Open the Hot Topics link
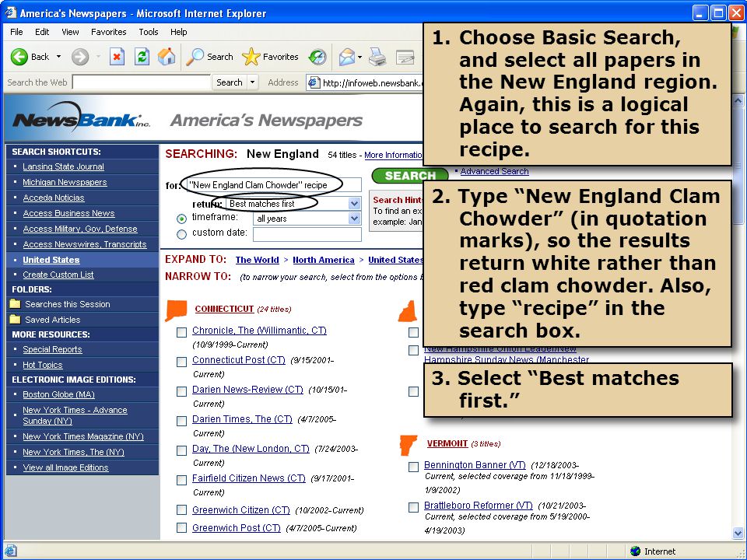This screenshot has width=747, height=560. 42,366
